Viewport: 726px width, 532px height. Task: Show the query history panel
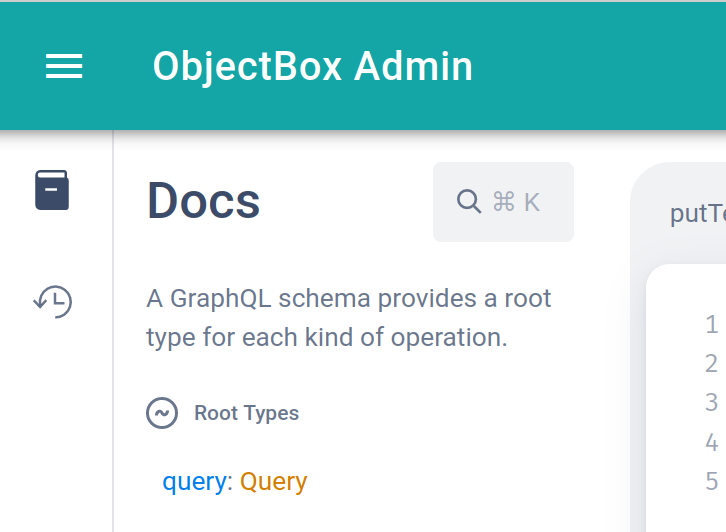[52, 300]
